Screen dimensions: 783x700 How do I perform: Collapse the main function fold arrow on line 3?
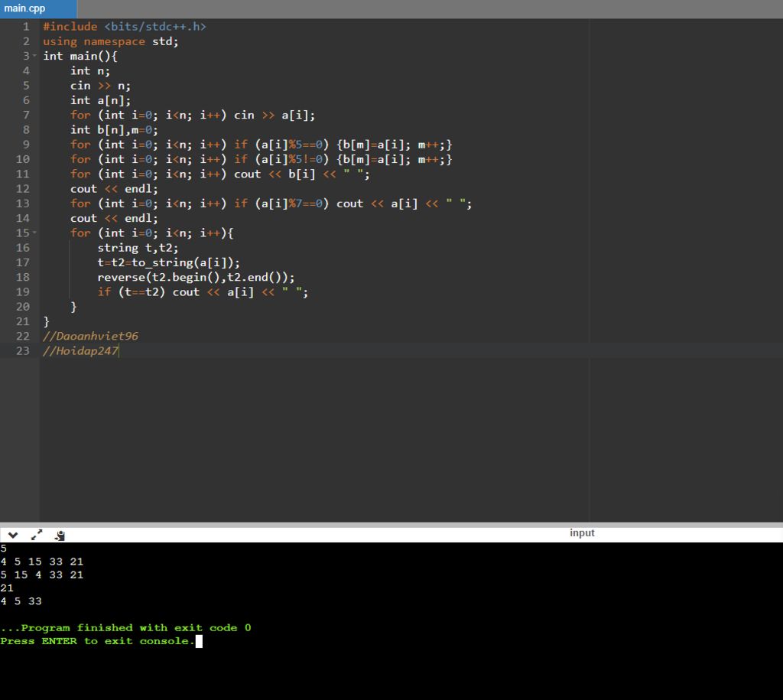pyautogui.click(x=34, y=55)
